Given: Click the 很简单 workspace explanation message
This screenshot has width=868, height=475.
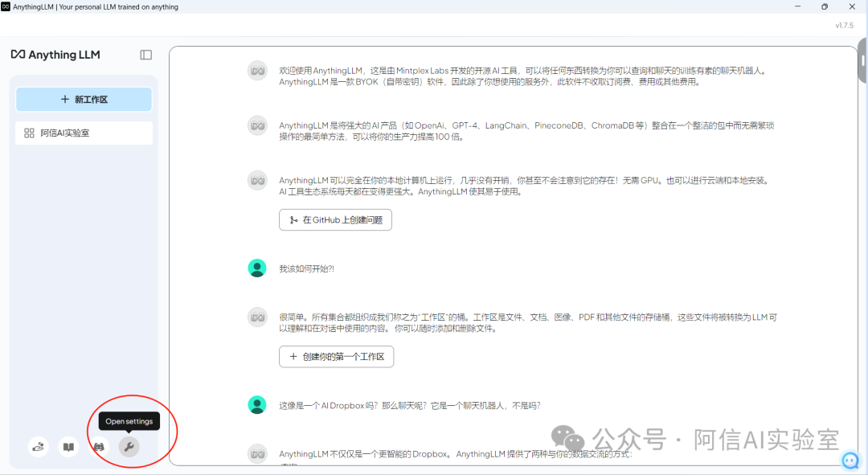Looking at the screenshot, I should 528,323.
